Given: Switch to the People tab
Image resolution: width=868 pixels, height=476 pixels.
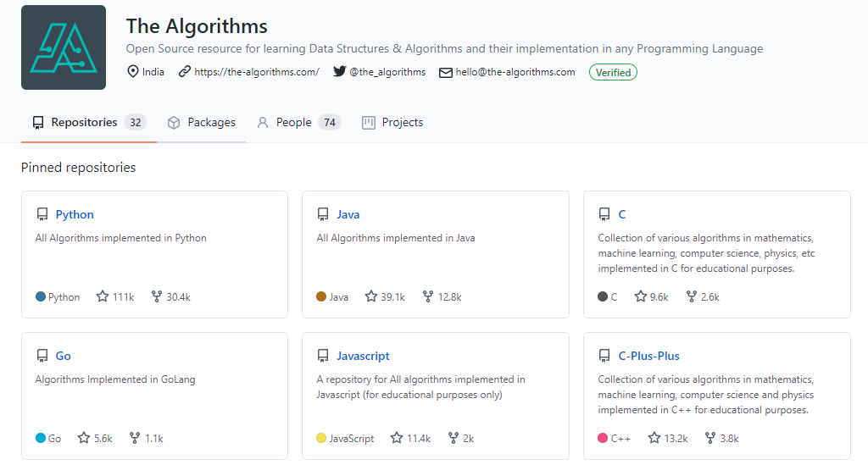Looking at the screenshot, I should pos(298,122).
